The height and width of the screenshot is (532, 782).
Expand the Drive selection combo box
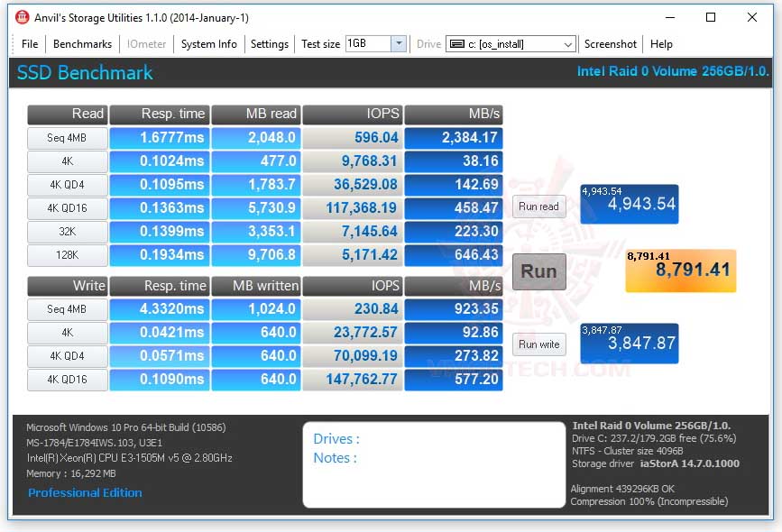pos(511,44)
